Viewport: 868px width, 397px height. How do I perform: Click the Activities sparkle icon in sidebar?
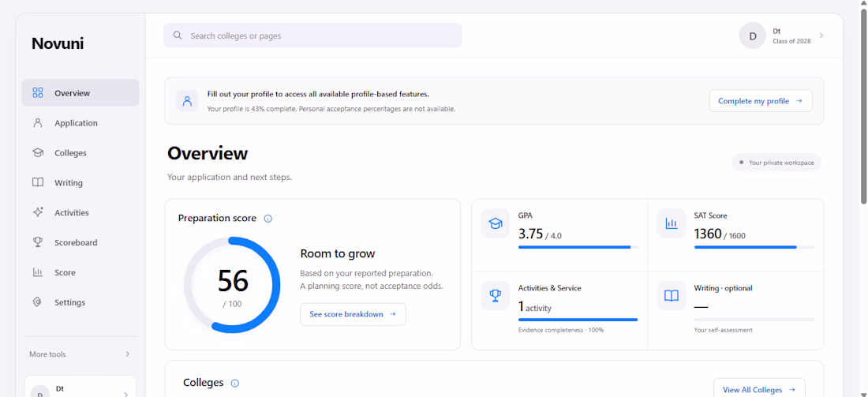pos(38,212)
